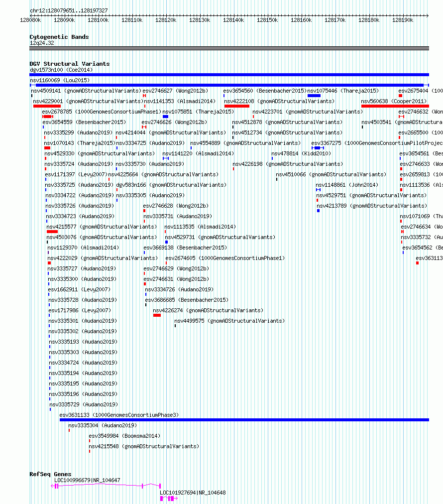Click the red bar under nsv4222108
The width and height of the screenshot is (443, 504).
click(x=237, y=106)
